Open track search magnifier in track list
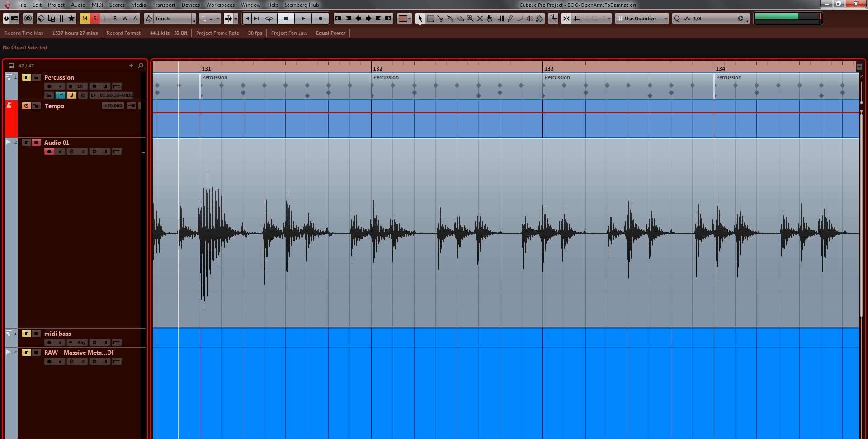The image size is (868, 439). [141, 66]
